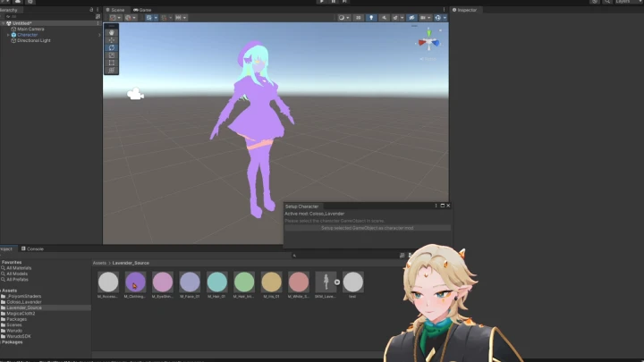Close the Setup Character window
644x362 pixels.
(448, 206)
